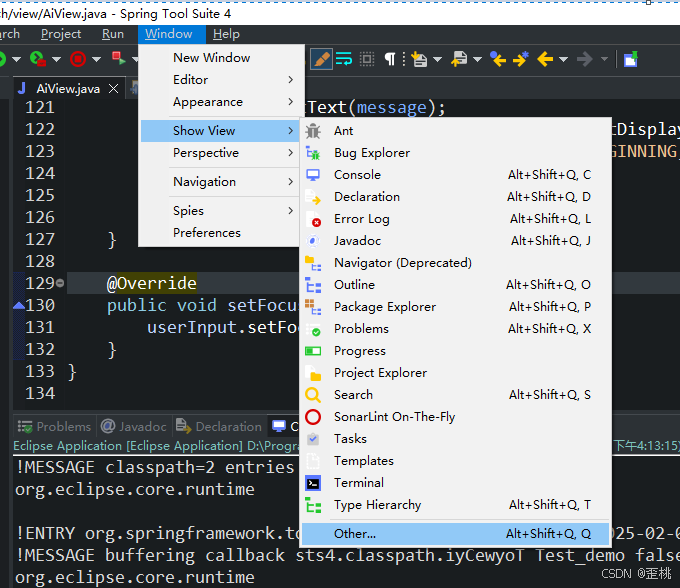Screen dimensions: 680x588
Task: Expand the Spies submenu
Action: click(221, 211)
